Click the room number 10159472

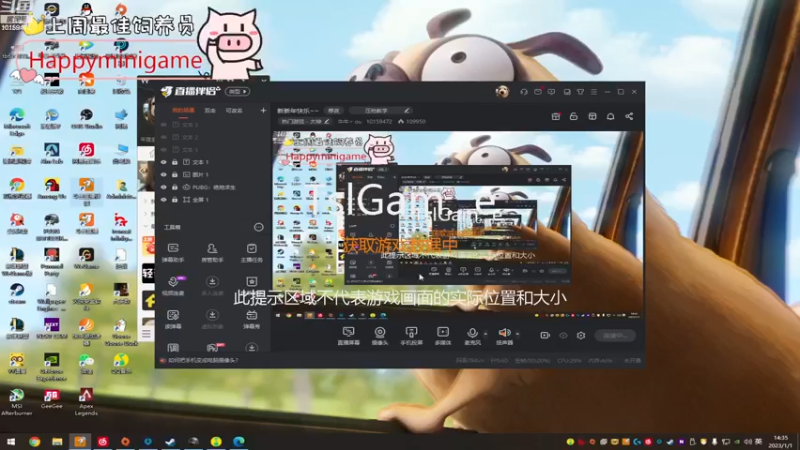coord(379,121)
